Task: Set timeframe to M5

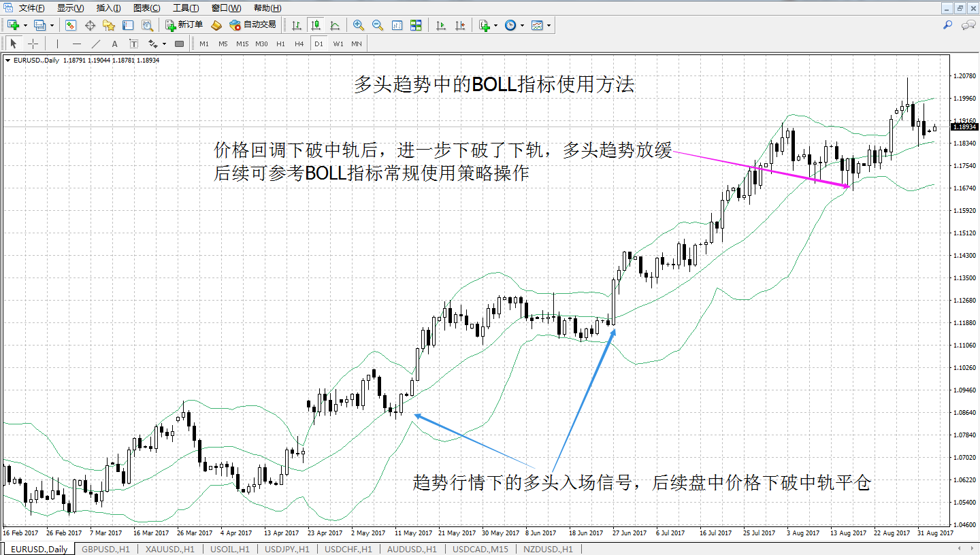Action: pos(223,44)
